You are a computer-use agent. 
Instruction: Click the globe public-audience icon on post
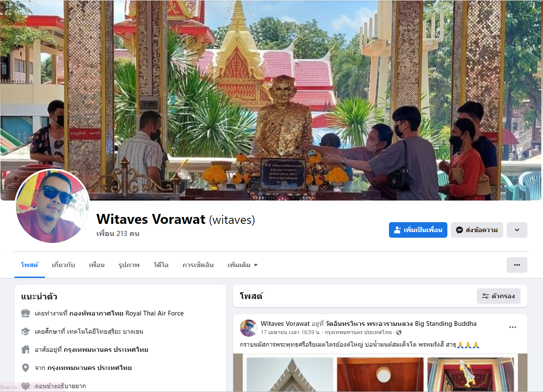point(399,332)
